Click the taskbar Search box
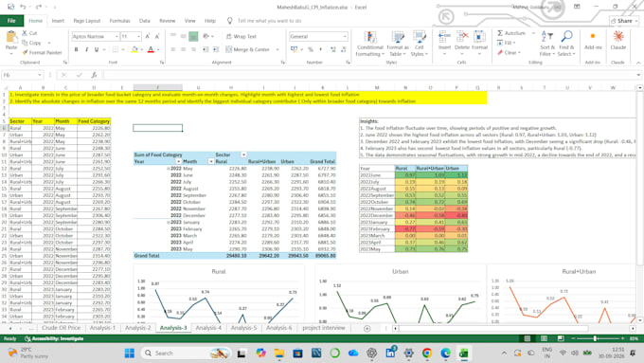Screen dimensions: 644x363 pos(186,354)
